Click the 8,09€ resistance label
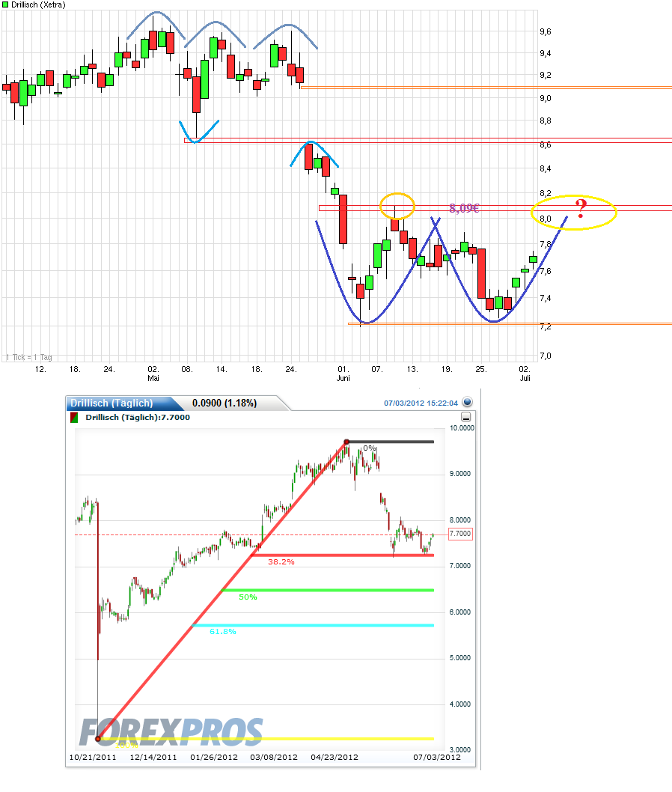 464,208
